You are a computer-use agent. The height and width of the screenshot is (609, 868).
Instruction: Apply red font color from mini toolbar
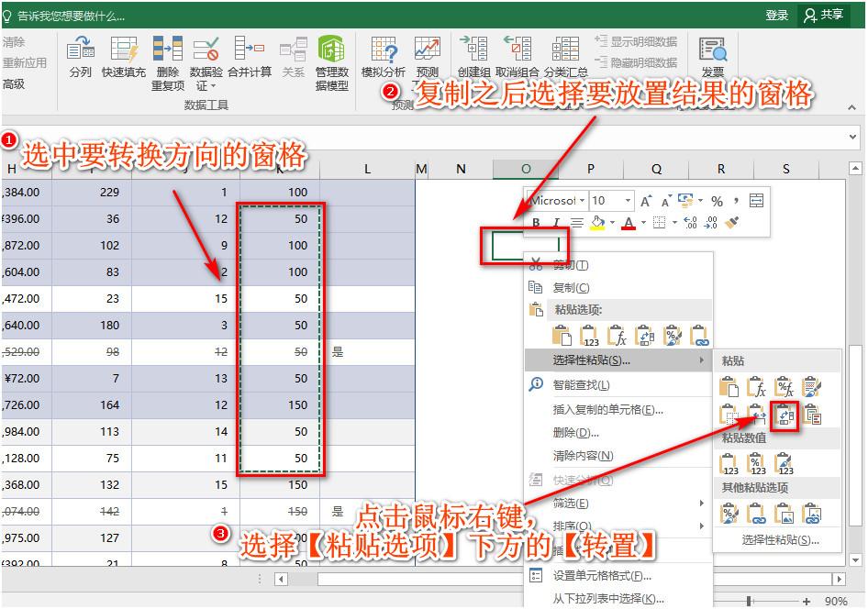629,222
